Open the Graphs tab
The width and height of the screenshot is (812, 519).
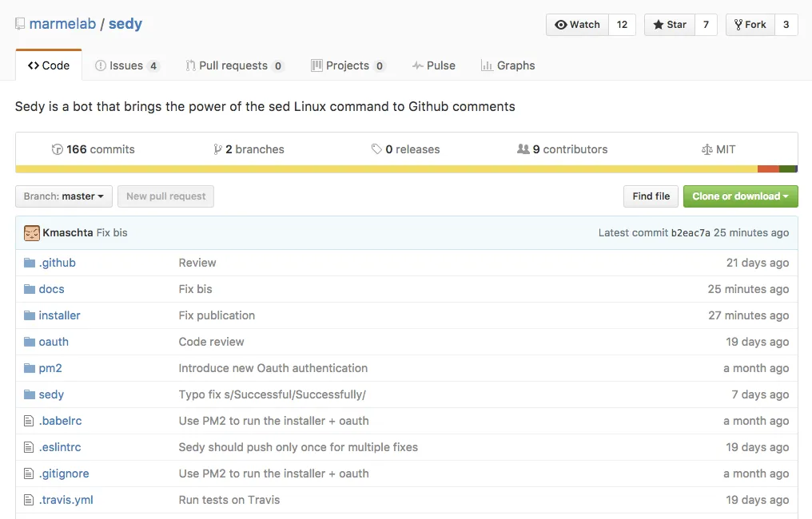(x=508, y=65)
